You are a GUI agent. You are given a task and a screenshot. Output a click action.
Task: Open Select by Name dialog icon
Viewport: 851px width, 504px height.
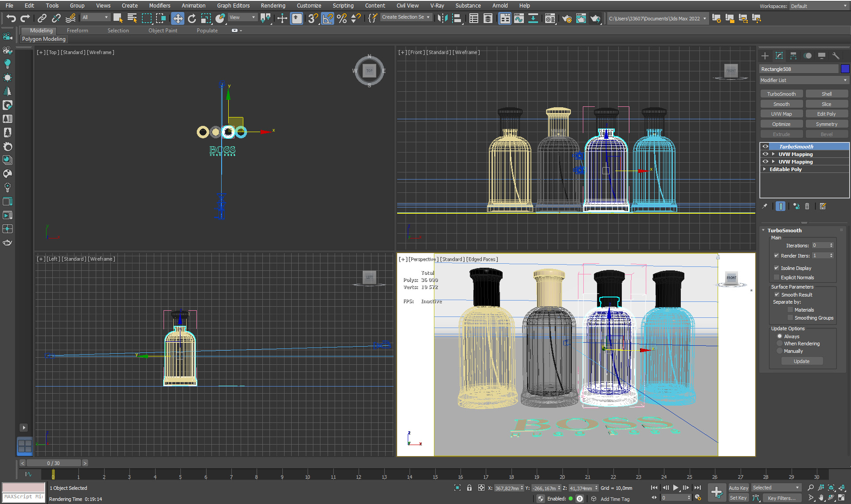(132, 18)
